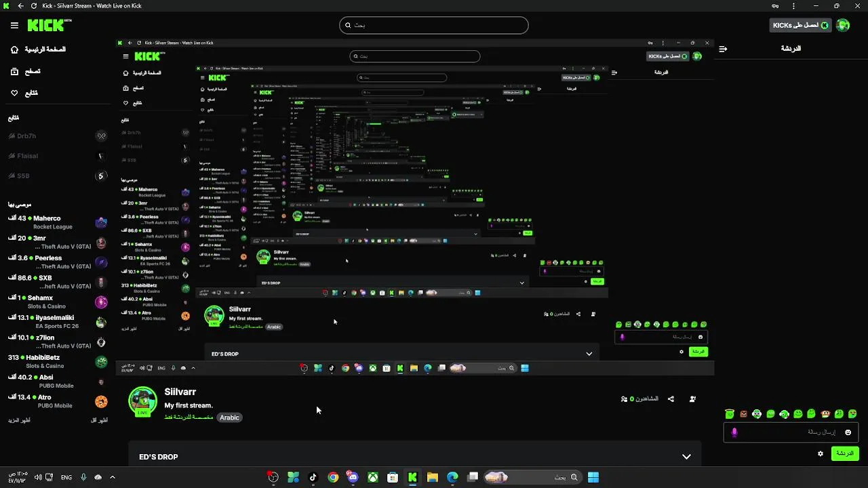Show hidden system tray icons

[113, 477]
